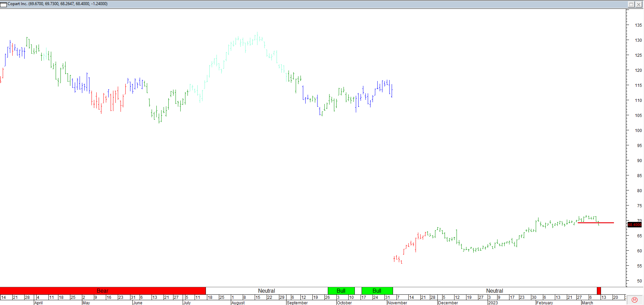The image size is (644, 305).
Task: Select the red Bear segment in ribbon
Action: pyautogui.click(x=102, y=291)
